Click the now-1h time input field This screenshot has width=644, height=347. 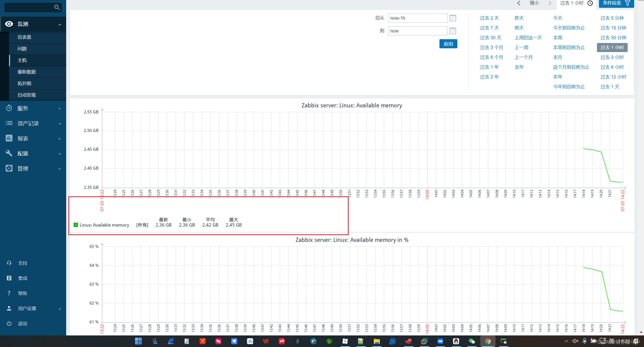tap(418, 18)
